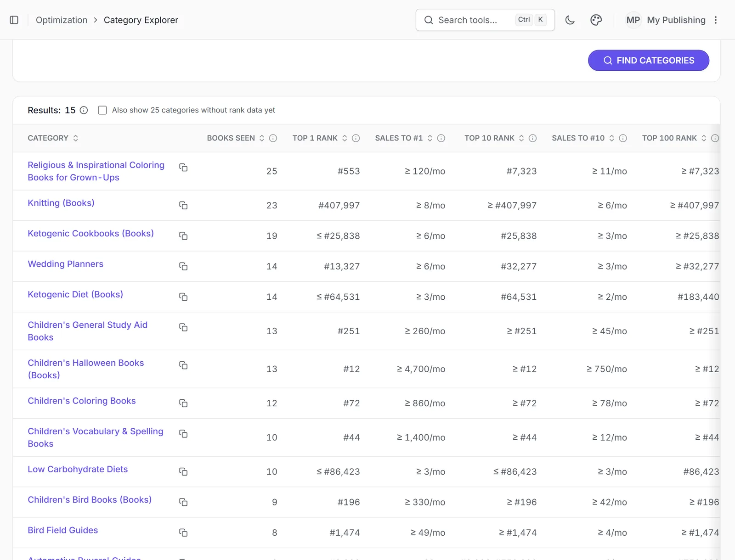735x560 pixels.
Task: Copy the Knitting (Books) category name
Action: 183,205
